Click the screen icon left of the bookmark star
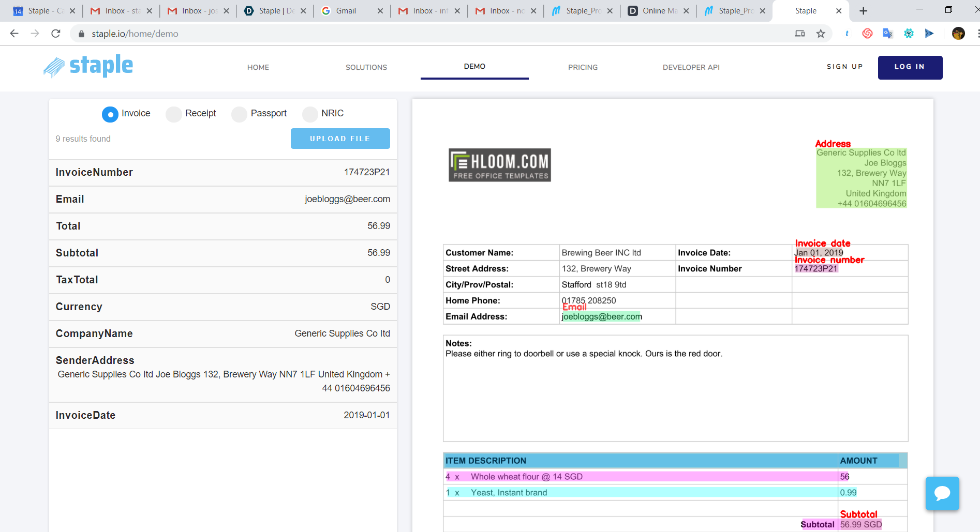This screenshot has height=532, width=980. (800, 34)
